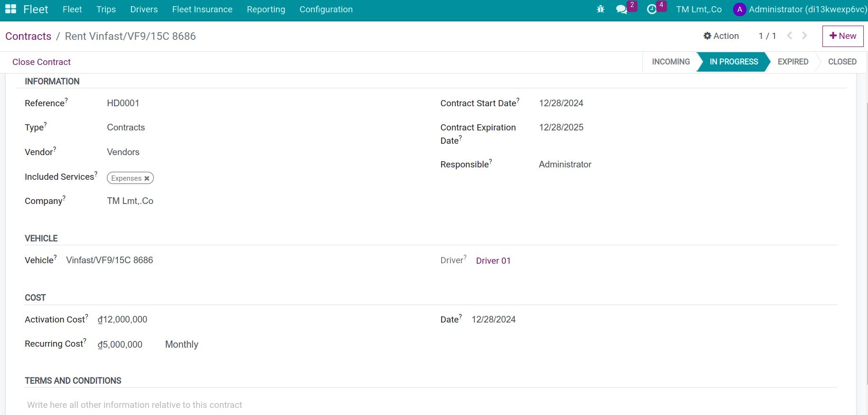Image resolution: width=868 pixels, height=415 pixels.
Task: Set status to Incoming
Action: pos(670,62)
